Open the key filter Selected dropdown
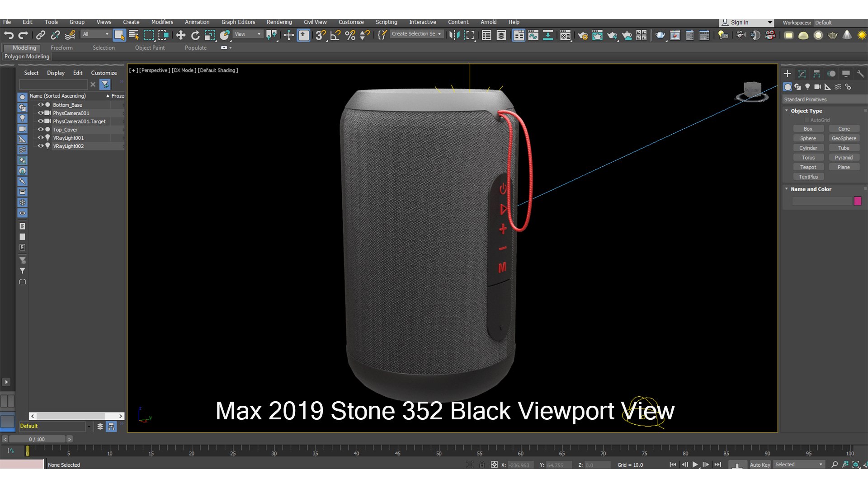This screenshot has height=488, width=868. point(799,465)
